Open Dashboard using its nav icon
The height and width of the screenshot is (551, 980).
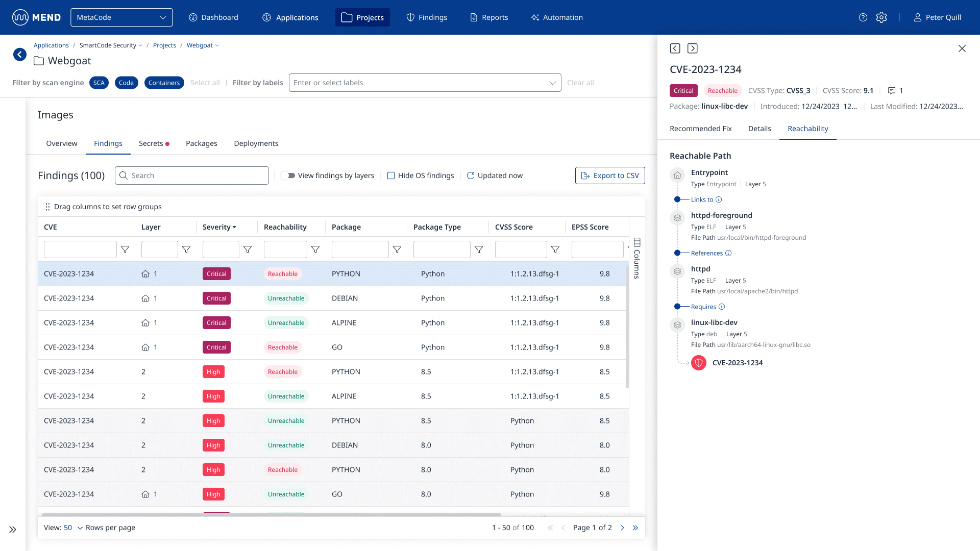point(193,17)
